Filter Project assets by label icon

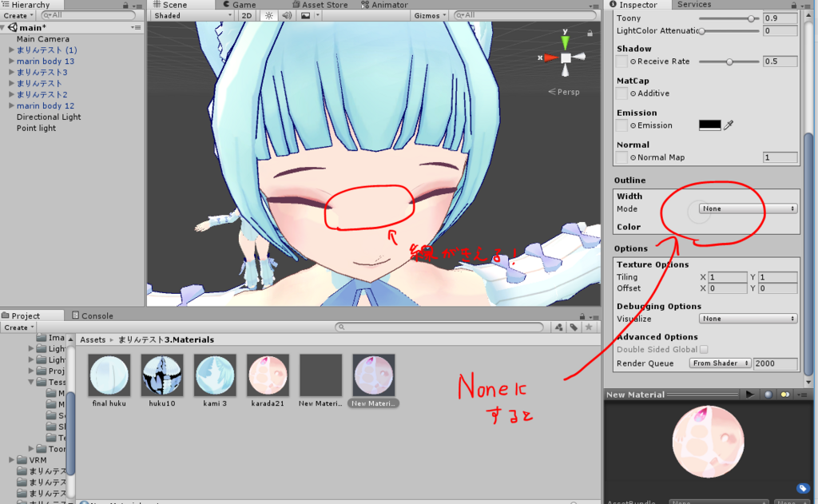pyautogui.click(x=574, y=327)
